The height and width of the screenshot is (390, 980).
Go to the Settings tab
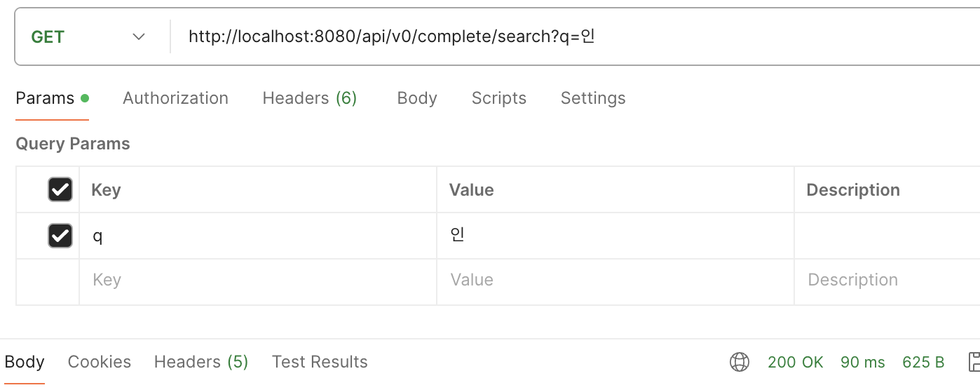pos(592,98)
